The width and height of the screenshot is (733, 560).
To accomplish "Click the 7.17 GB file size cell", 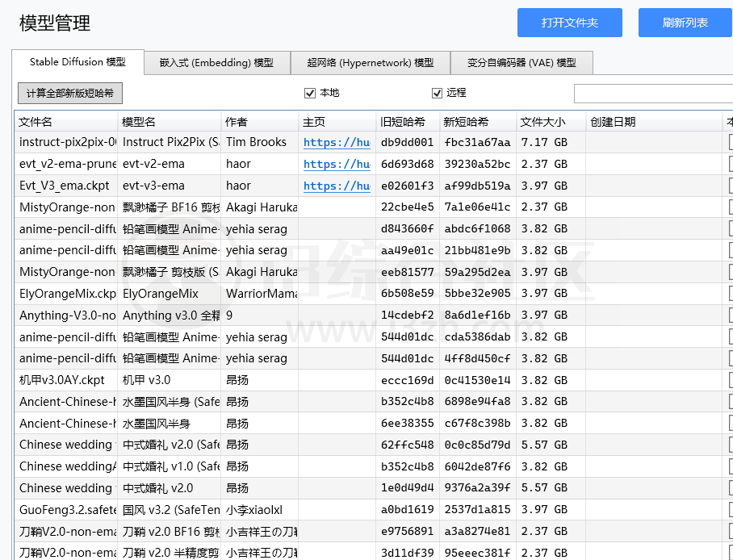I will [x=551, y=142].
